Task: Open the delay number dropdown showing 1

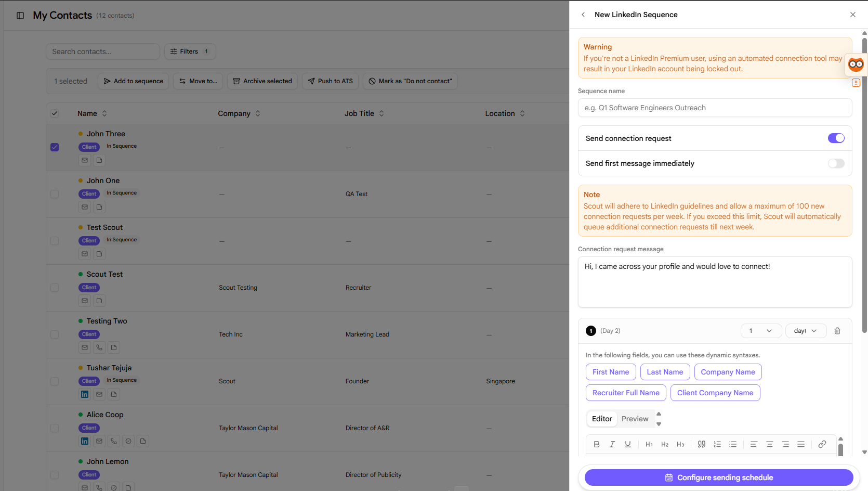Action: tap(761, 331)
